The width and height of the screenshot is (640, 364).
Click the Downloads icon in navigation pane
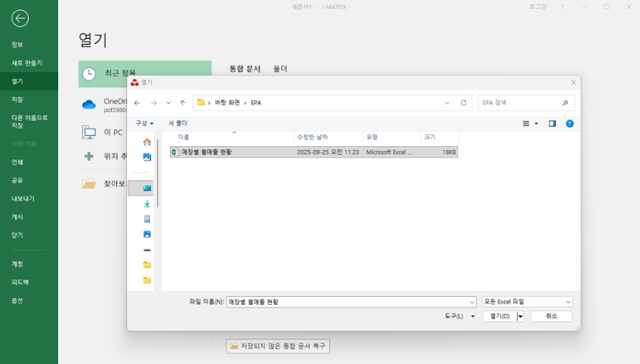coord(147,203)
